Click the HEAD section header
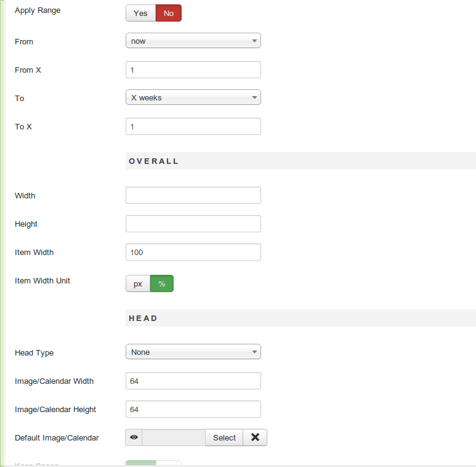This screenshot has height=467, width=476. coord(143,318)
